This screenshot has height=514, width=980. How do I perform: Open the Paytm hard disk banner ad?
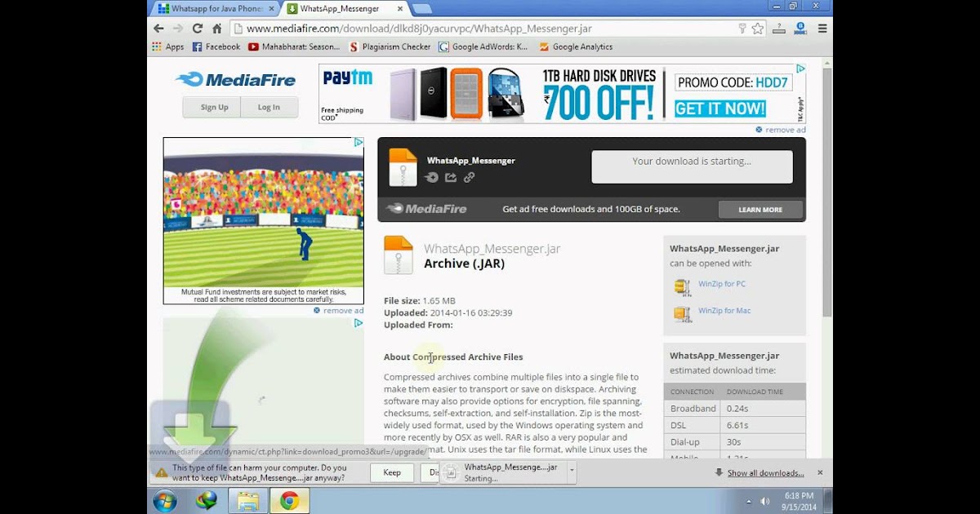(562, 94)
